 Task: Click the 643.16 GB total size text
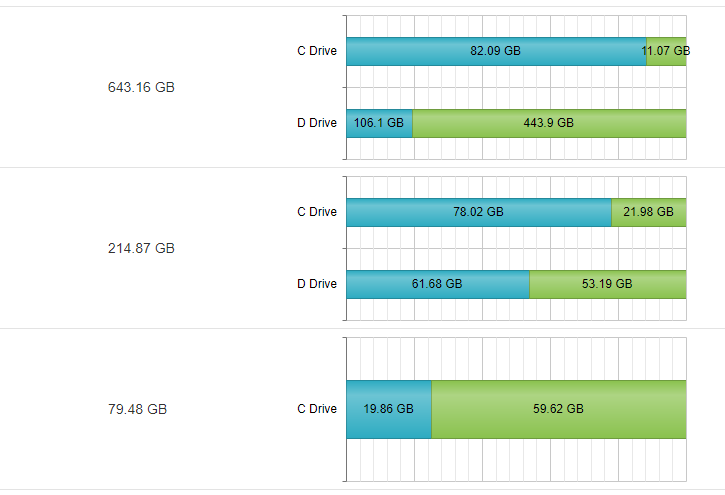(141, 87)
